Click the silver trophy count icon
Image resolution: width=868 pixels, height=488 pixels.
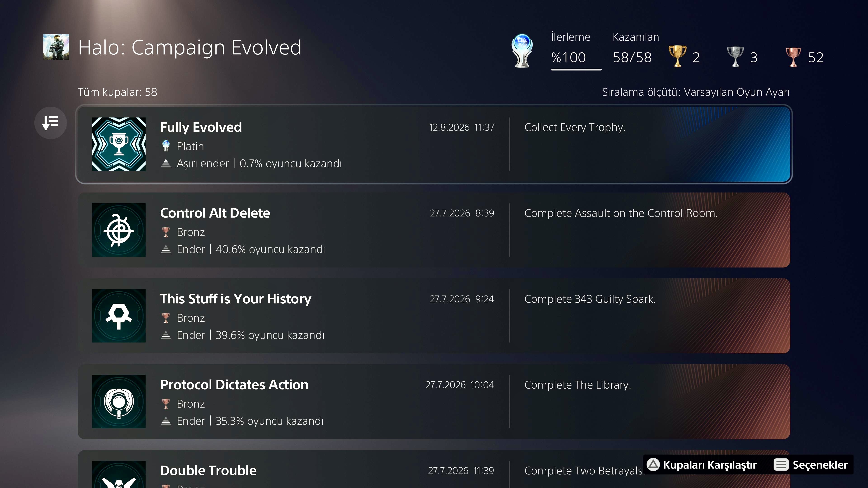click(x=735, y=56)
